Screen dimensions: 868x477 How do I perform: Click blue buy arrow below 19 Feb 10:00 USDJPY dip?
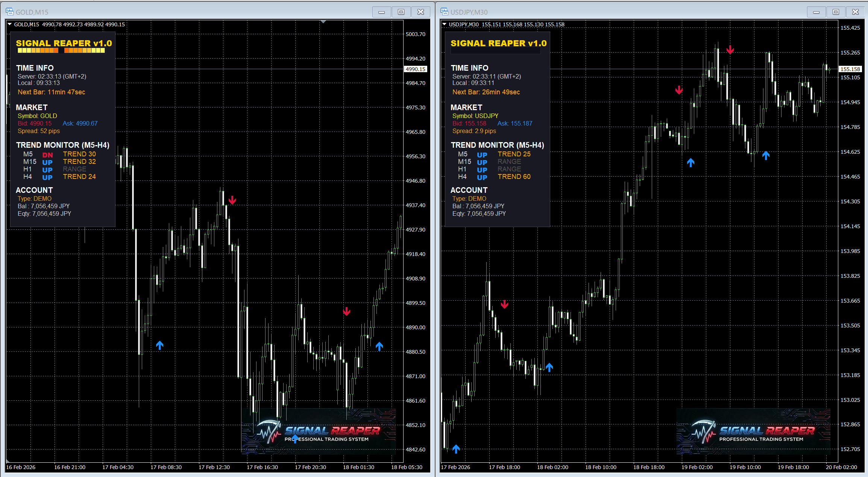pos(766,155)
